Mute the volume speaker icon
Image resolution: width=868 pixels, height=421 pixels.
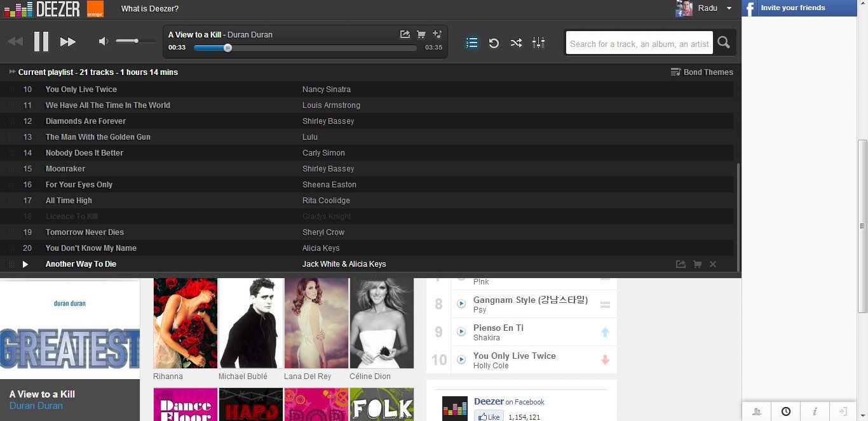(x=103, y=41)
